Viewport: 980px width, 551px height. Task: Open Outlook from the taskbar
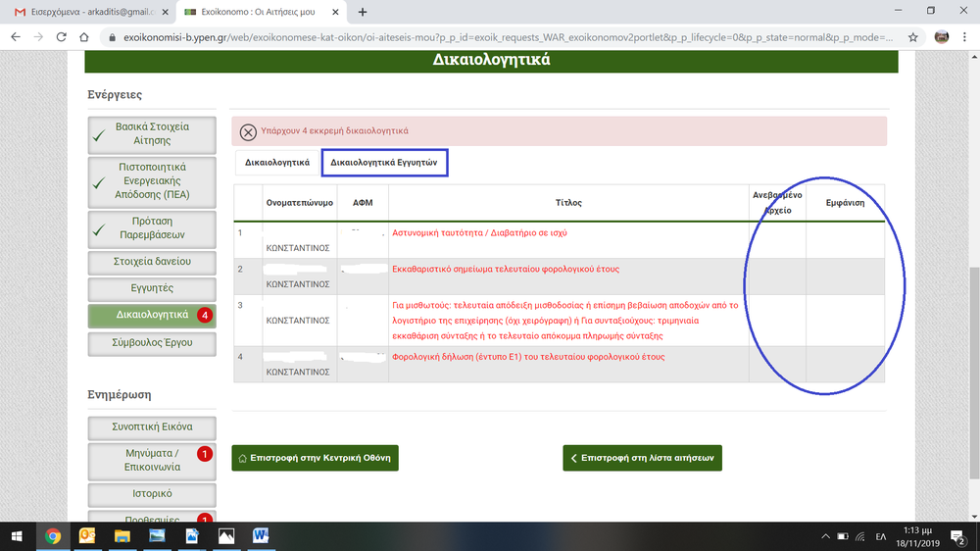(x=87, y=536)
